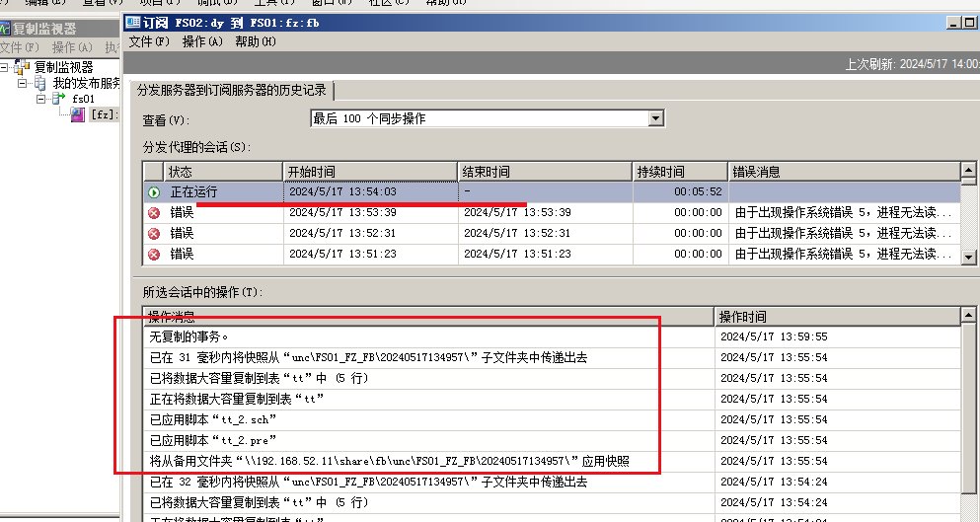
Task: Collapse the fs01 tree node
Action: pyautogui.click(x=40, y=99)
